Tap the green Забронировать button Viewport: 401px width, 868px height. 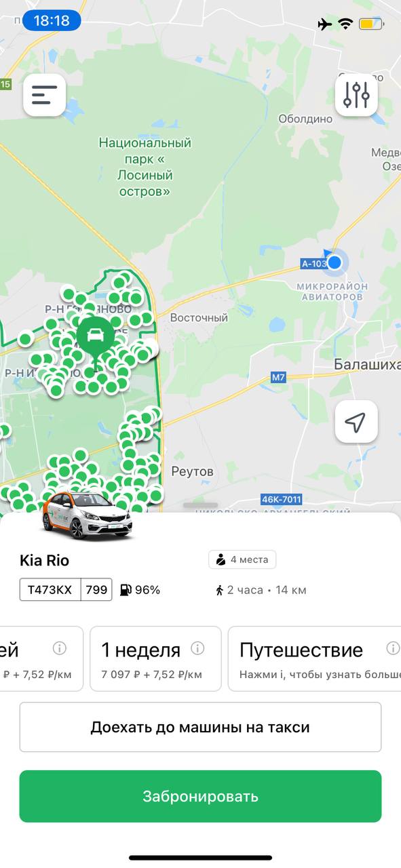coord(200,796)
